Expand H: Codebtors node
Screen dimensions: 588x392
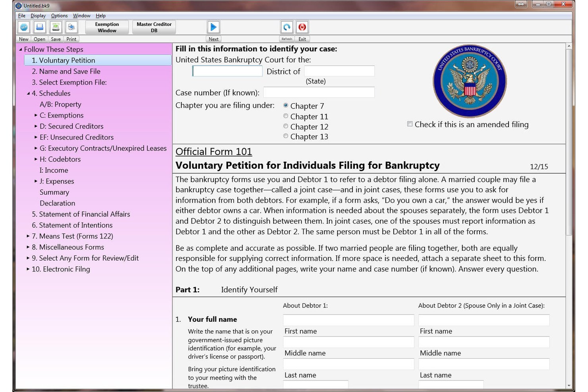pyautogui.click(x=36, y=159)
